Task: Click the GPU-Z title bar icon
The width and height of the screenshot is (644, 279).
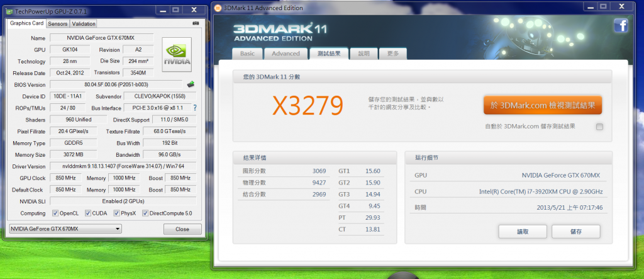Action: tap(9, 10)
